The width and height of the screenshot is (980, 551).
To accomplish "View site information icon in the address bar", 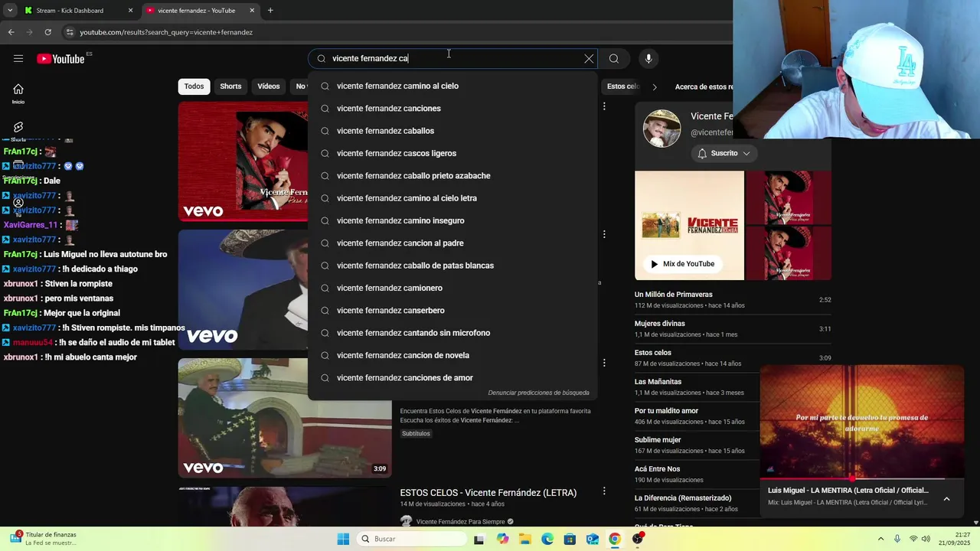I will (x=70, y=32).
